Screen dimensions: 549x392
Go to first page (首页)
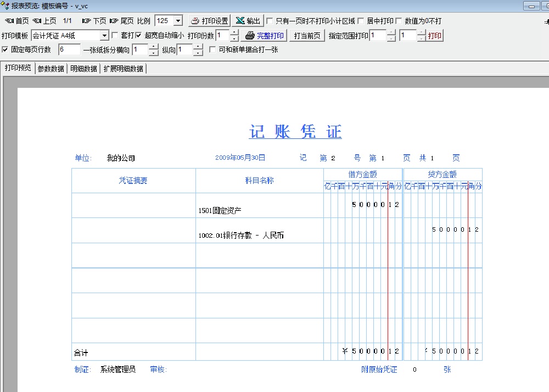17,21
